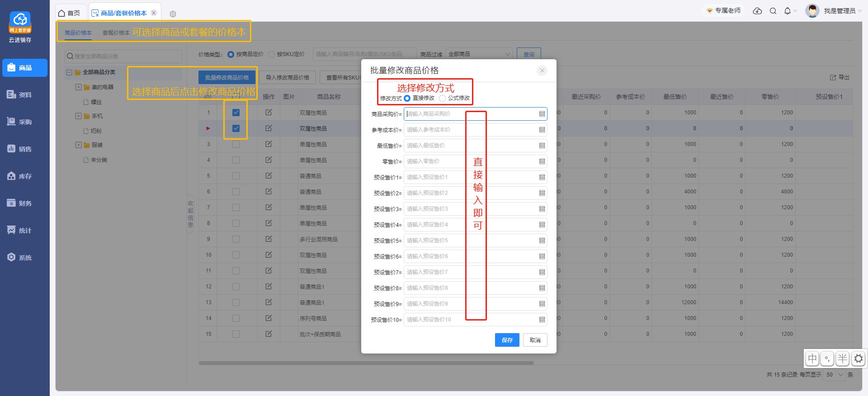The height and width of the screenshot is (396, 868).
Task: Open the 商品过滤 全部商品 dropdown
Action: [479, 54]
